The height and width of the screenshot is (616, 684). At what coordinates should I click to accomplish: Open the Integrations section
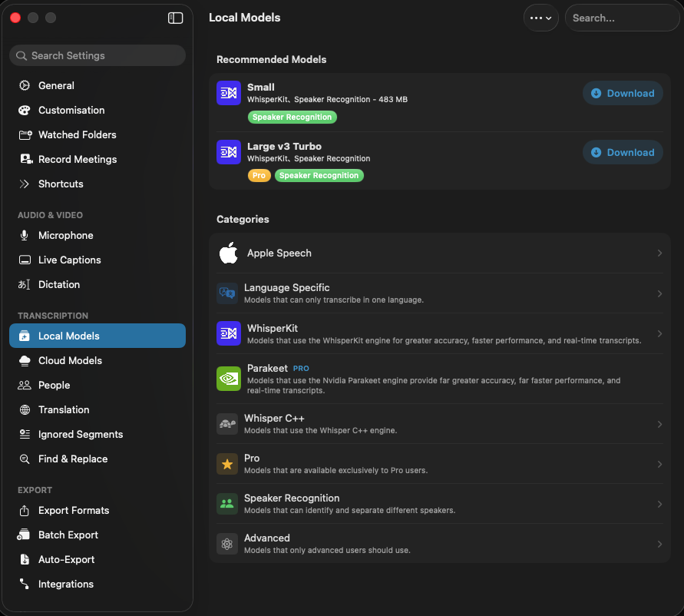pyautogui.click(x=97, y=584)
